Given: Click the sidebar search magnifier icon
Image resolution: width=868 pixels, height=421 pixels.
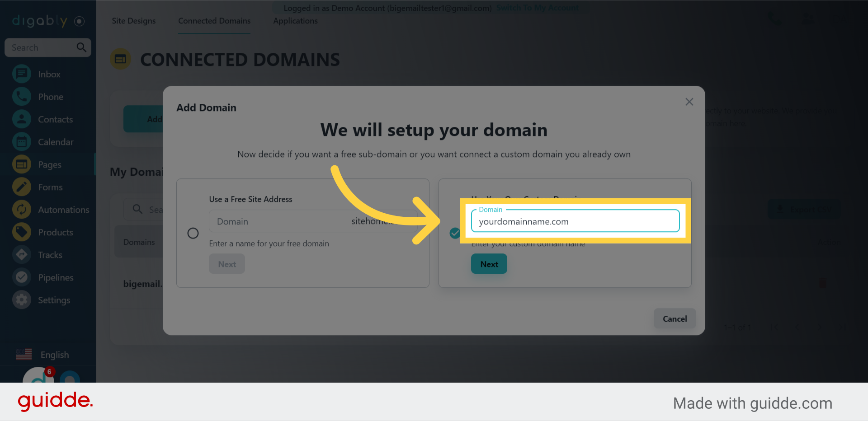Looking at the screenshot, I should pos(81,47).
